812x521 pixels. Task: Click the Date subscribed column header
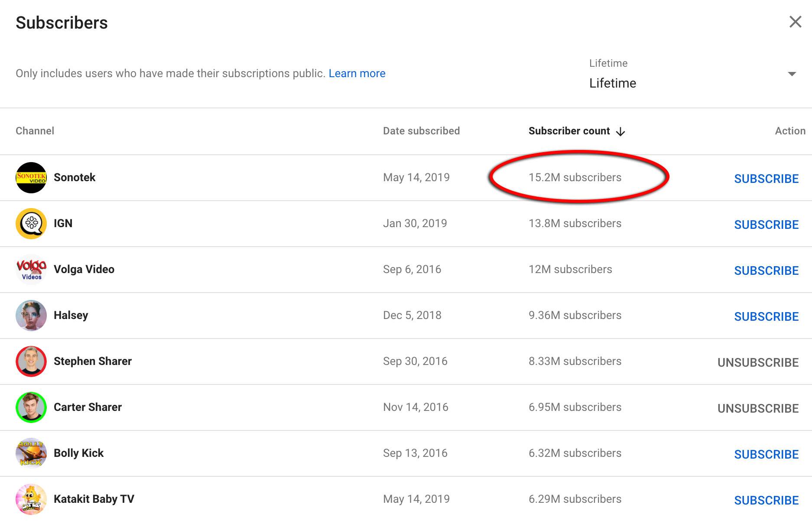[x=421, y=131]
